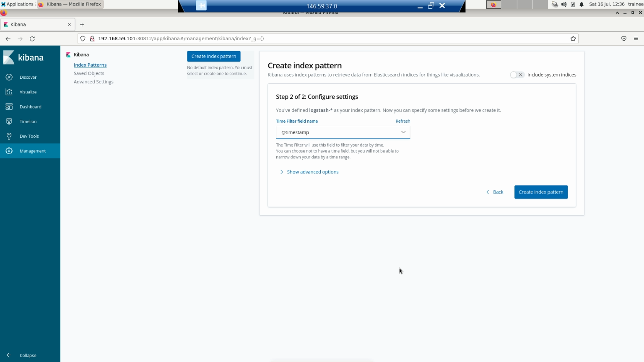Image resolution: width=644 pixels, height=362 pixels.
Task: Click the Create index pattern submit button
Action: click(x=541, y=192)
